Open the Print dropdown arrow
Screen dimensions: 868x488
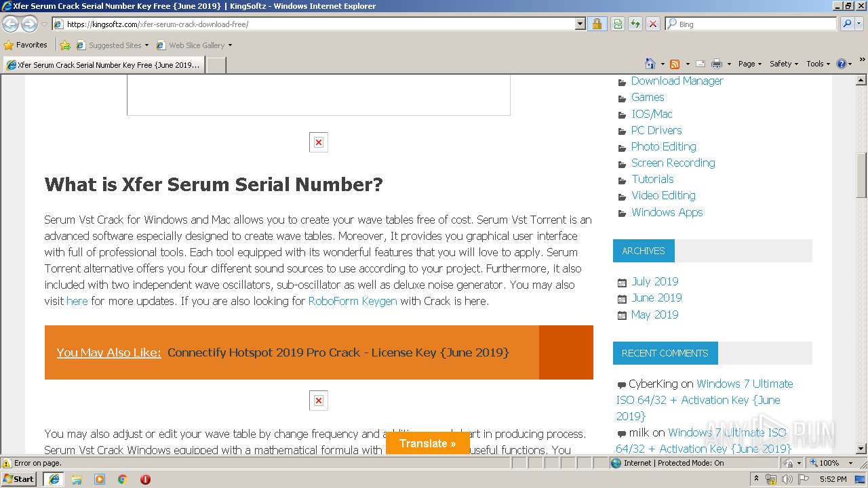(729, 64)
